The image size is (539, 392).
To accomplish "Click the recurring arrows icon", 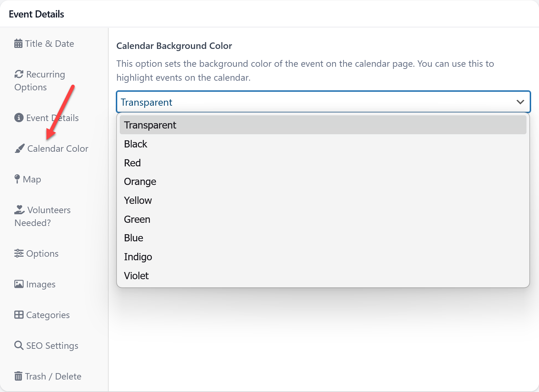I will click(x=19, y=74).
